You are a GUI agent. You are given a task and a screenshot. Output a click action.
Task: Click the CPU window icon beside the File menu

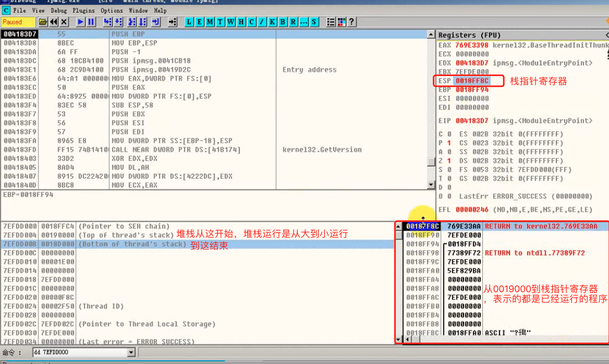tap(6, 10)
